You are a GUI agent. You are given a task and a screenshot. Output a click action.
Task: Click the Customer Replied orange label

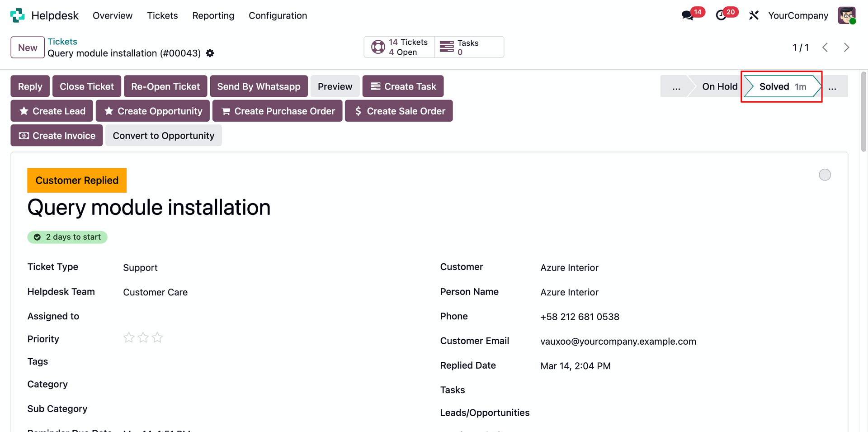[x=77, y=180]
